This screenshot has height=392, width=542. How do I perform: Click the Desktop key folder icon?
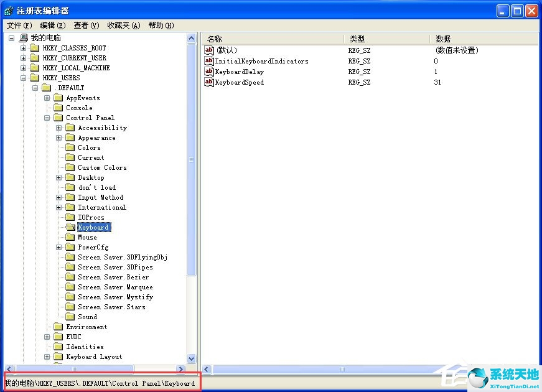[x=71, y=177]
